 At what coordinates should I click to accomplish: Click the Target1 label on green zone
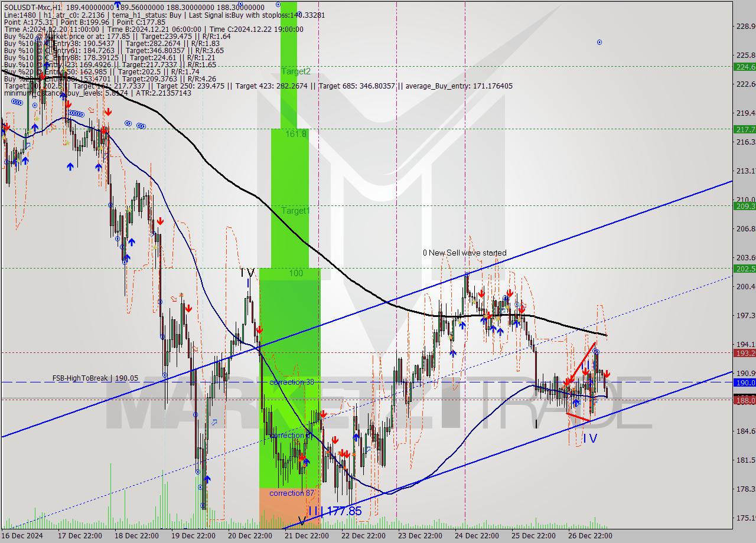295,211
